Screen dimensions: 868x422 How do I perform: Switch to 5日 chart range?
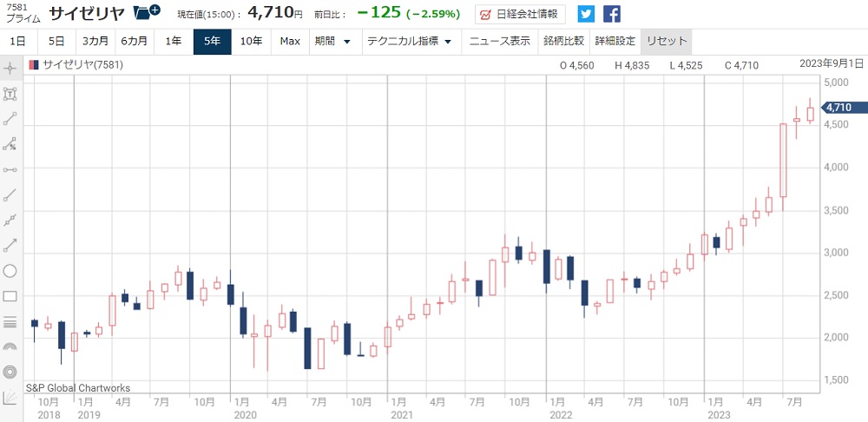tap(56, 42)
